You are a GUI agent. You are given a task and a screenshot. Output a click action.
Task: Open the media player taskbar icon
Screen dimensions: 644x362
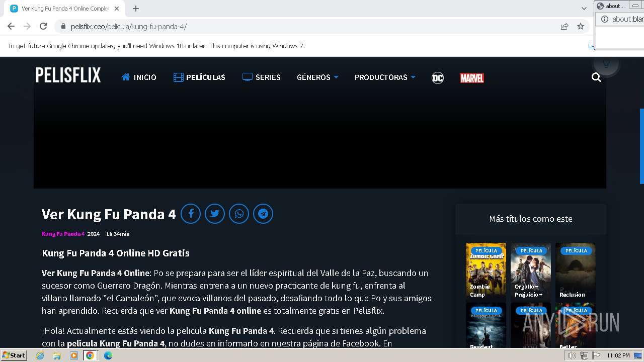pos(74,355)
